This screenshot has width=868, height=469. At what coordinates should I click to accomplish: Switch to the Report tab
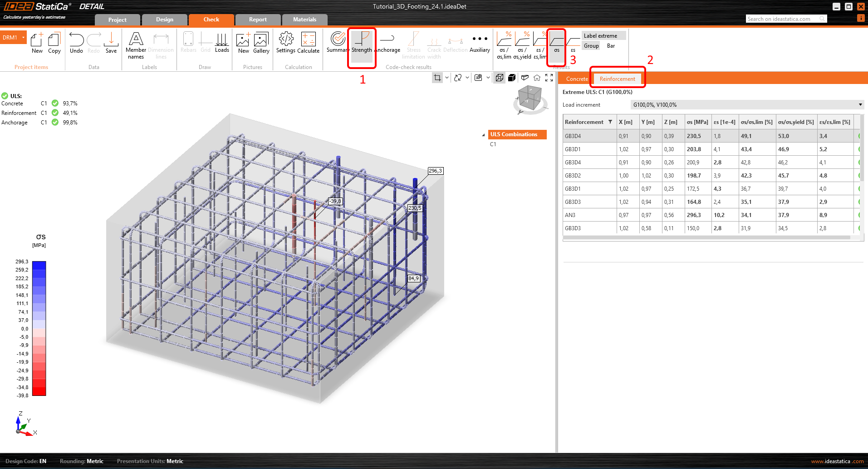tap(258, 20)
